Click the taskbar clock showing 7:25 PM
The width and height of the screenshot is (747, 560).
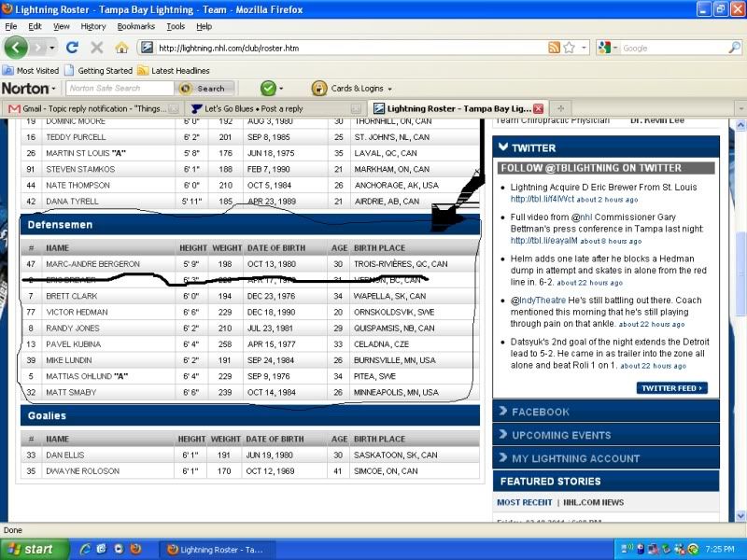720,549
